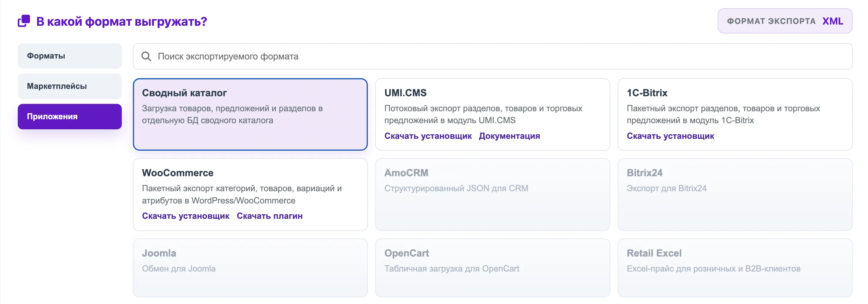The width and height of the screenshot is (868, 304).
Task: Click text Excel-прайс для розничных и B2B-клиентов
Action: (713, 268)
